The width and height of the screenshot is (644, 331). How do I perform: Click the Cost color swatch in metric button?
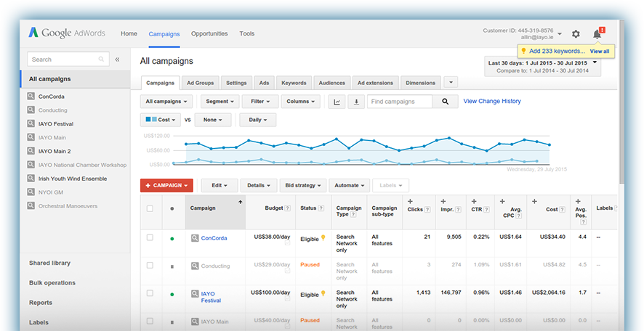pos(151,120)
